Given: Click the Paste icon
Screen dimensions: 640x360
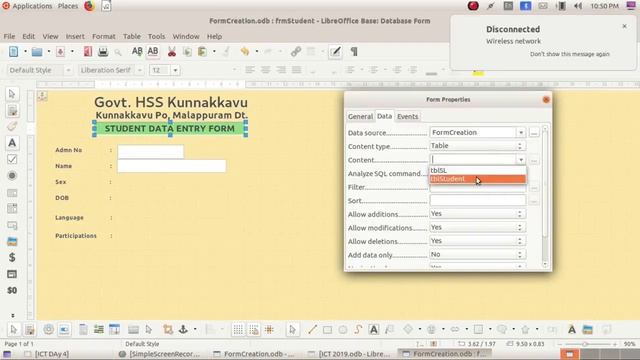Looking at the screenshot, I should 202,52.
